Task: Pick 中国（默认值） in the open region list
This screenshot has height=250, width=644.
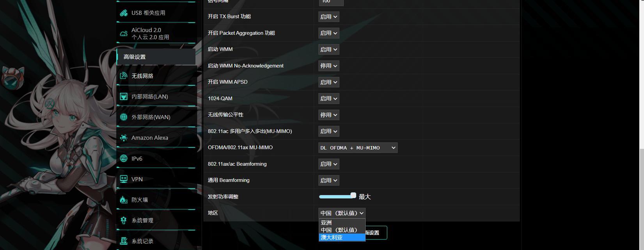Action: [342, 230]
